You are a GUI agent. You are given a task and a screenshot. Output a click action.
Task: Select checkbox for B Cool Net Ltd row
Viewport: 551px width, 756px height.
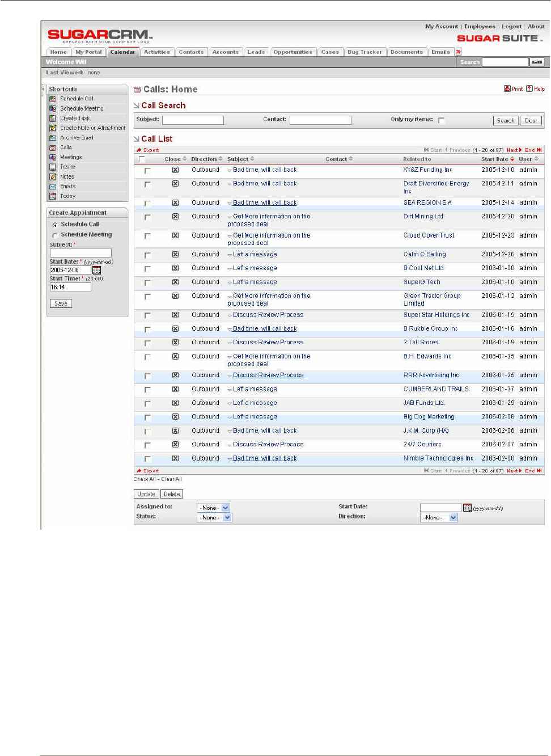[147, 269]
